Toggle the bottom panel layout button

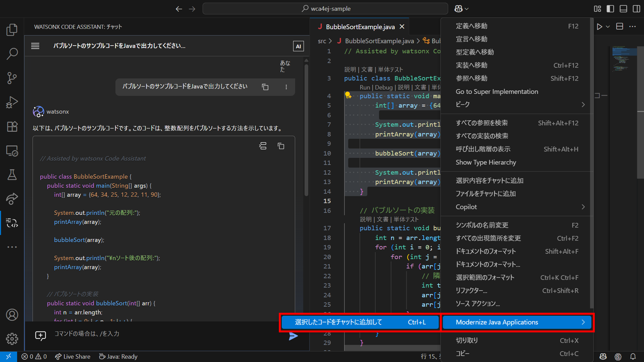pos(623,9)
